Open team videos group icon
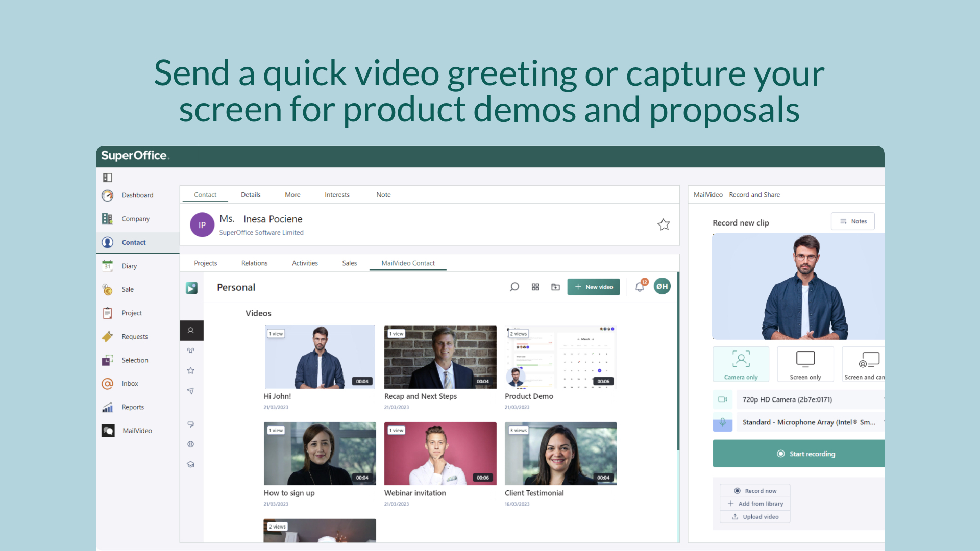The width and height of the screenshot is (980, 551). pos(191,350)
